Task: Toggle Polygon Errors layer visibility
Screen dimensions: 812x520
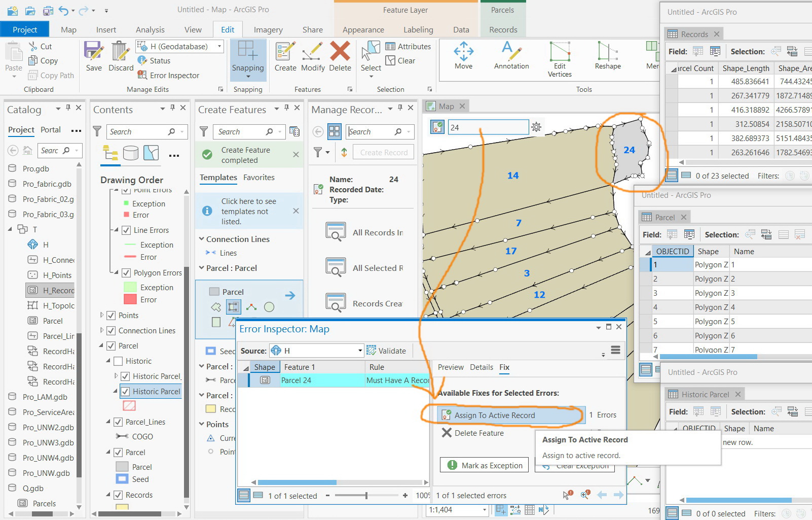Action: tap(126, 273)
